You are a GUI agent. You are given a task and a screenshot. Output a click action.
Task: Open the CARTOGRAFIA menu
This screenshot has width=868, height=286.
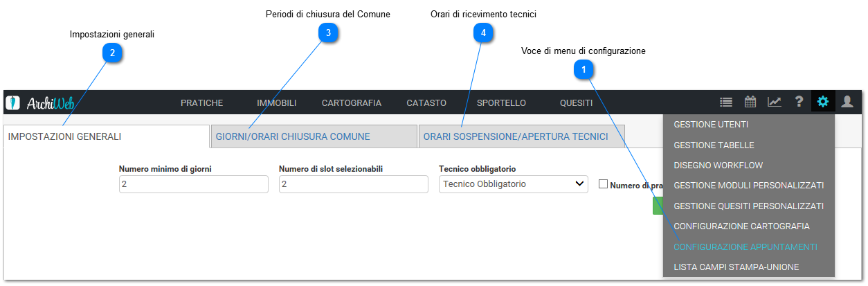tap(351, 102)
